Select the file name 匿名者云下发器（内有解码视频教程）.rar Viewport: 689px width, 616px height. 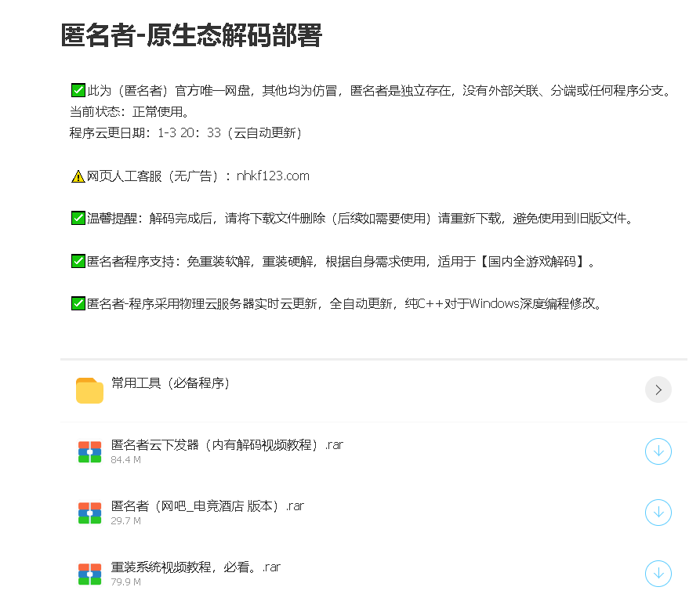227,444
